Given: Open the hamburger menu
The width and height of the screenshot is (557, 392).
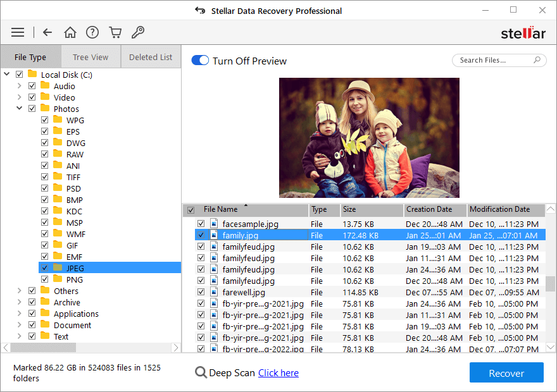Looking at the screenshot, I should coord(17,32).
